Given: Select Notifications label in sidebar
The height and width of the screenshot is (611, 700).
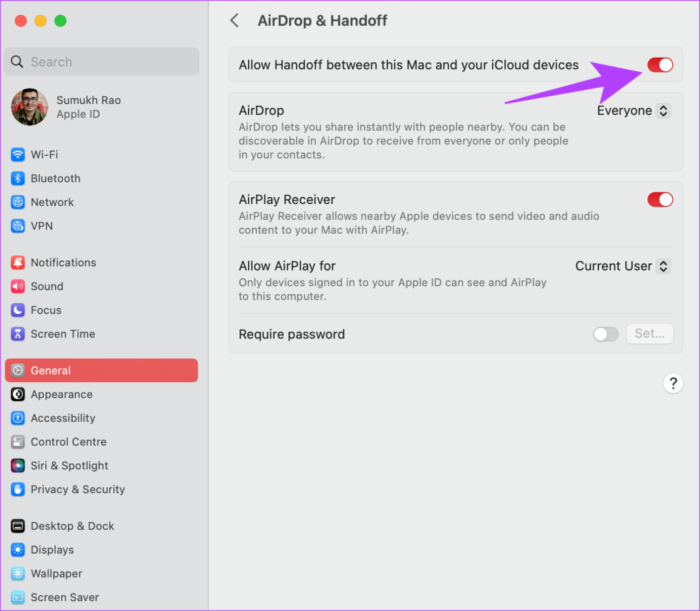Looking at the screenshot, I should 63,262.
